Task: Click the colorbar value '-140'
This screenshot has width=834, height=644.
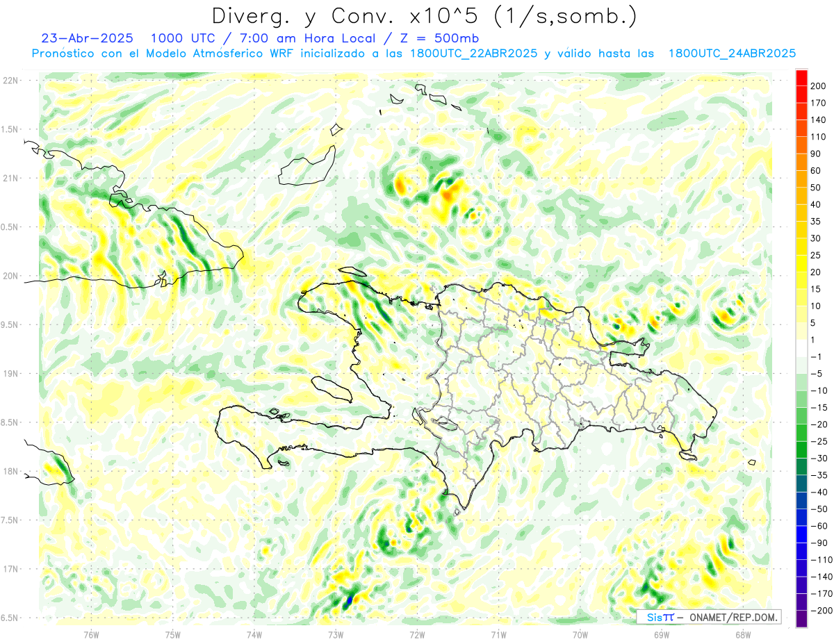Action: [822, 577]
